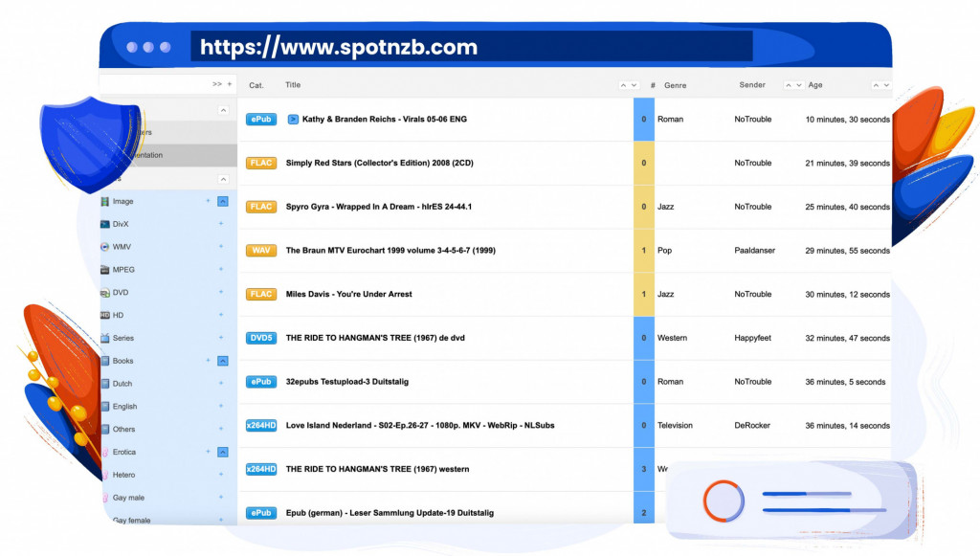Click the WMV disc icon
Viewport: 980px width, 556px height.
pos(105,247)
